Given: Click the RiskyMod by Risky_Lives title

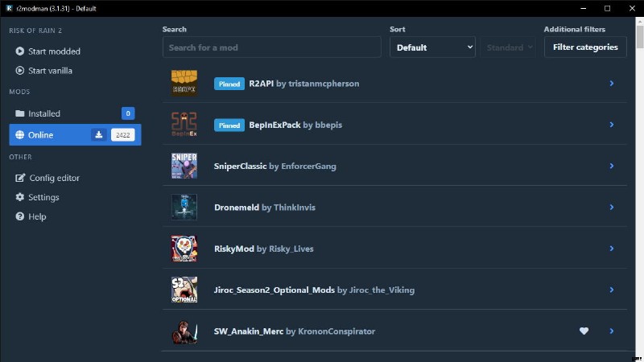Looking at the screenshot, I should [x=264, y=249].
